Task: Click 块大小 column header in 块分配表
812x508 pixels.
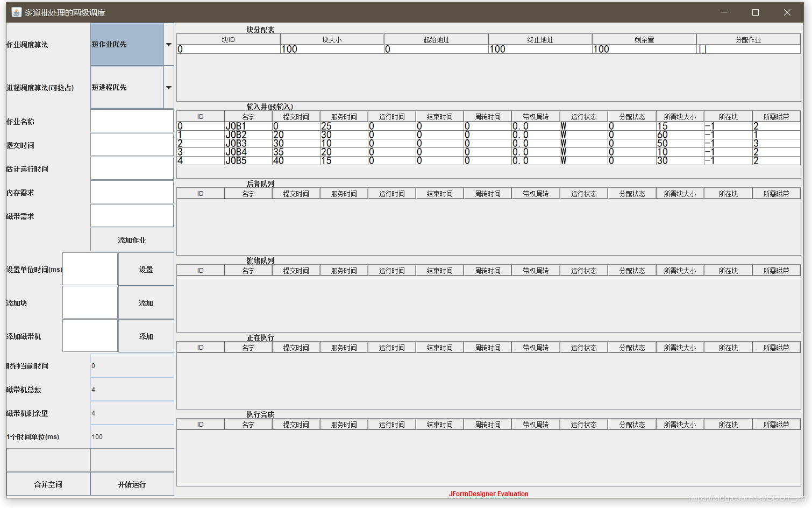Action: pyautogui.click(x=332, y=39)
